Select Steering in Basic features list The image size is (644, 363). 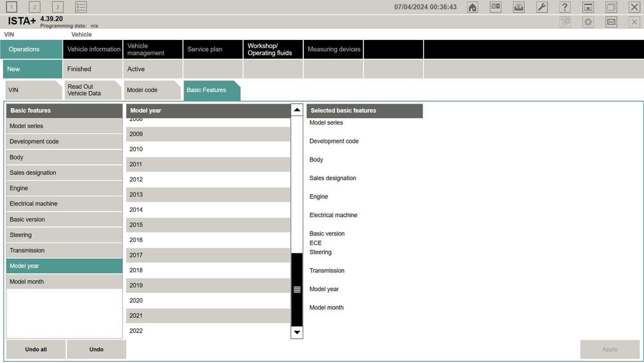[x=64, y=235]
